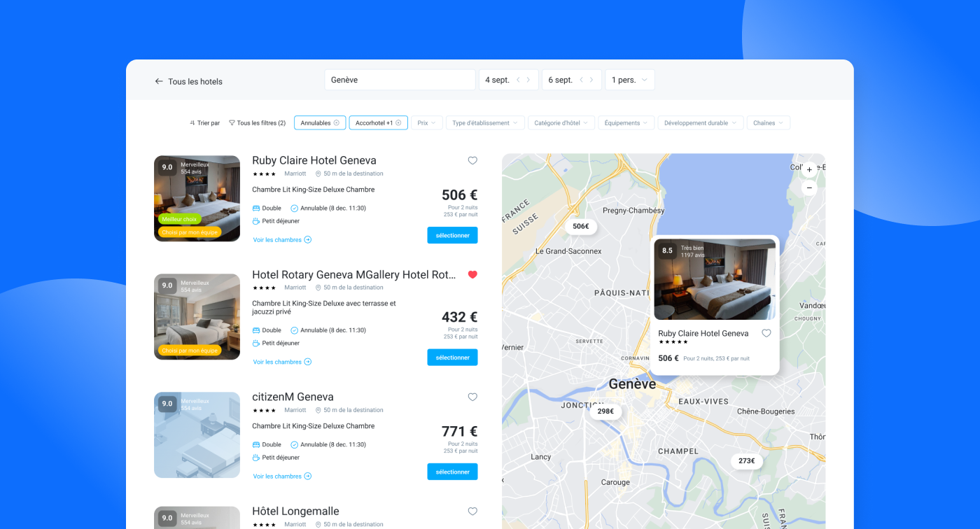Click the 8.5 rating badge on map card
The width and height of the screenshot is (980, 529).
[667, 251]
